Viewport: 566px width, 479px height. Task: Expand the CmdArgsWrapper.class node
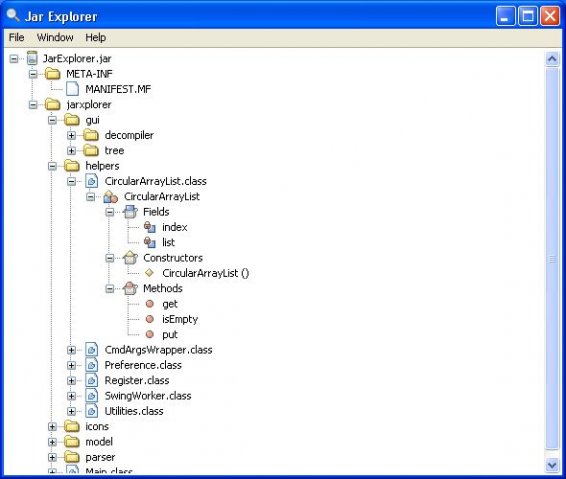(x=71, y=350)
